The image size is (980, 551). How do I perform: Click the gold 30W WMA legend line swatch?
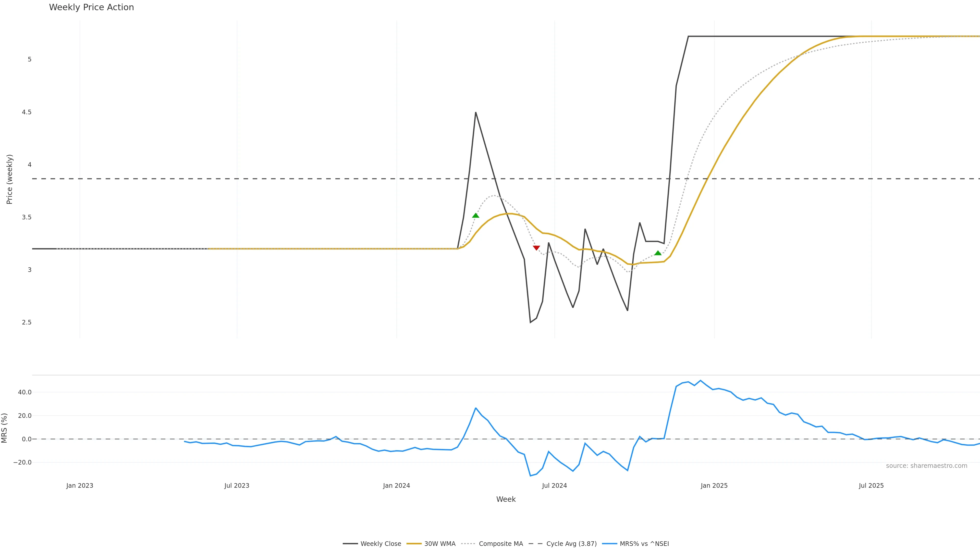[x=414, y=544]
